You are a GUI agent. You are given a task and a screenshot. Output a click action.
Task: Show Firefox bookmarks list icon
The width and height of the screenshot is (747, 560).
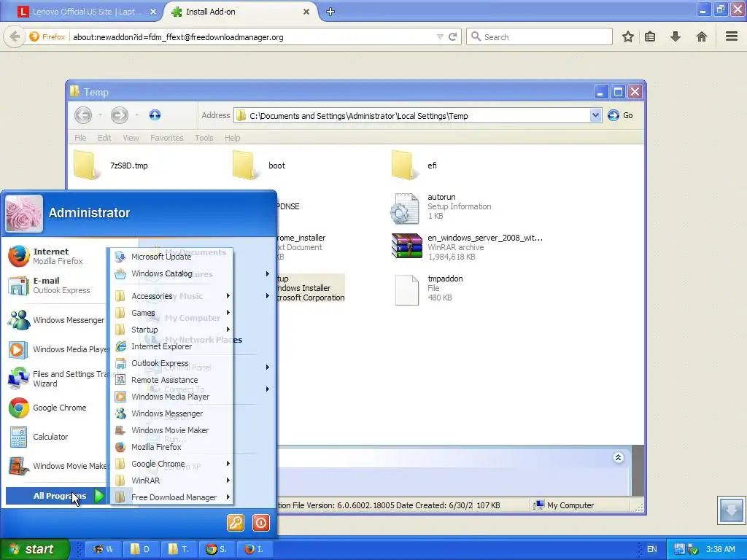click(650, 36)
